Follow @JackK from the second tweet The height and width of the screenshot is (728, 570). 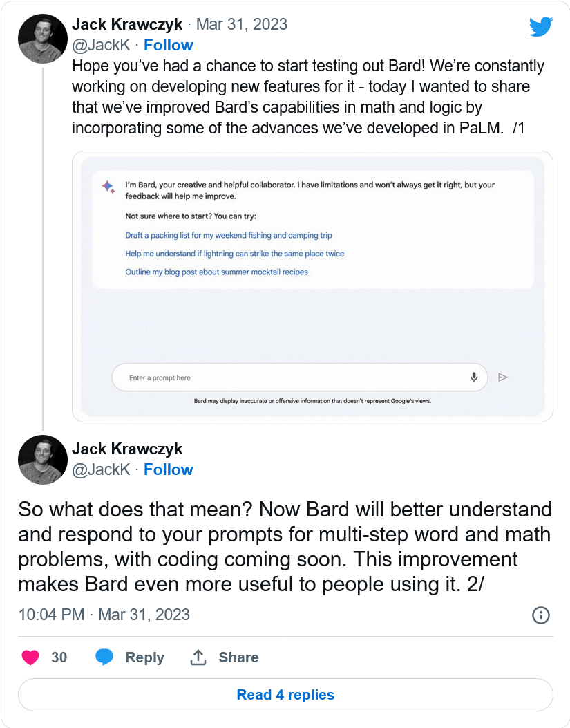[x=168, y=469]
